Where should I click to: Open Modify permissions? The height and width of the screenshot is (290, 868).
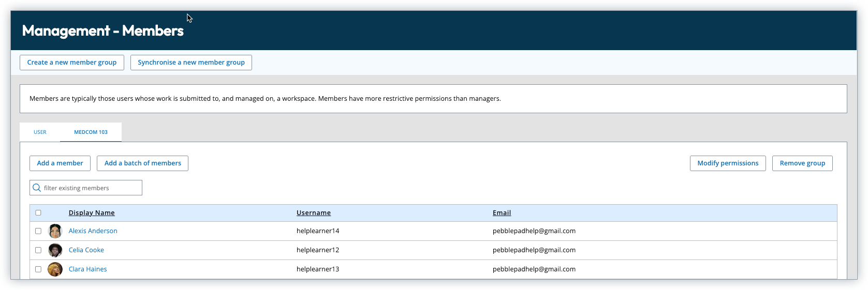click(x=728, y=163)
